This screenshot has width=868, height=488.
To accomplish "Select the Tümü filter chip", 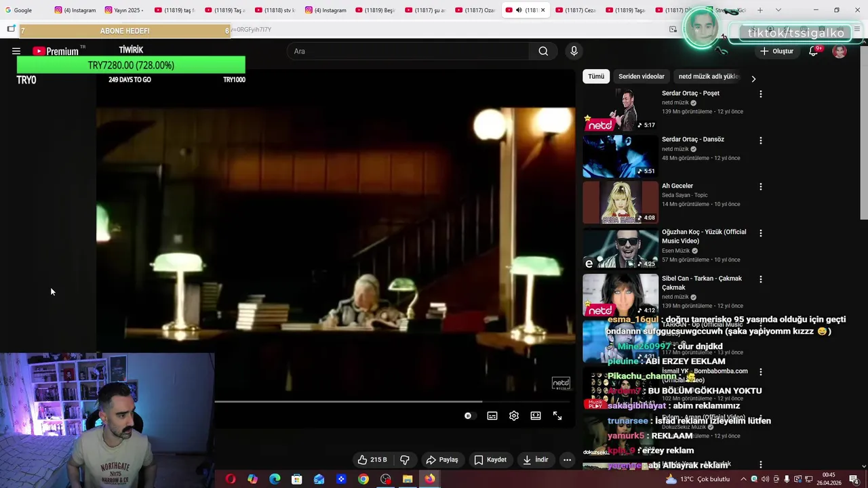I will click(596, 77).
